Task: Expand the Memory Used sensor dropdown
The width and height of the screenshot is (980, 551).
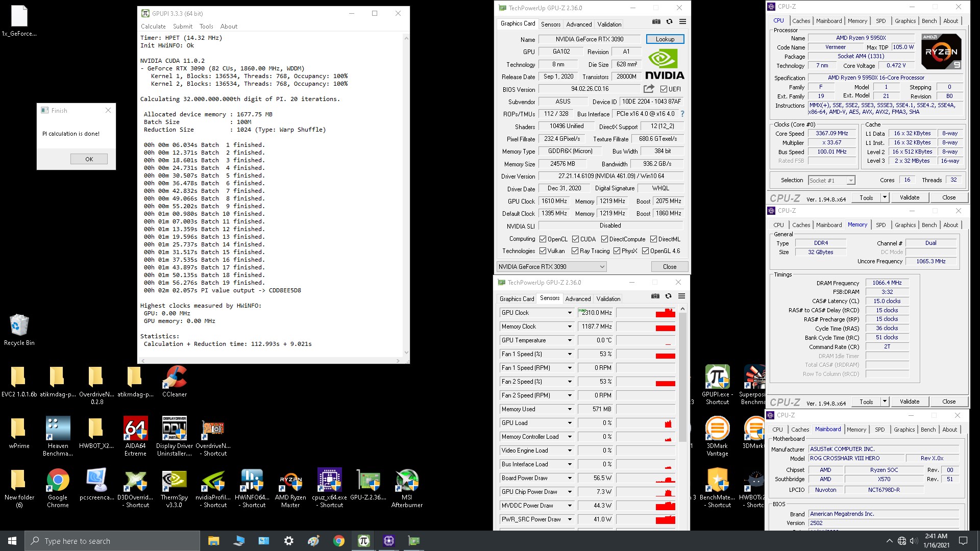Action: point(570,409)
